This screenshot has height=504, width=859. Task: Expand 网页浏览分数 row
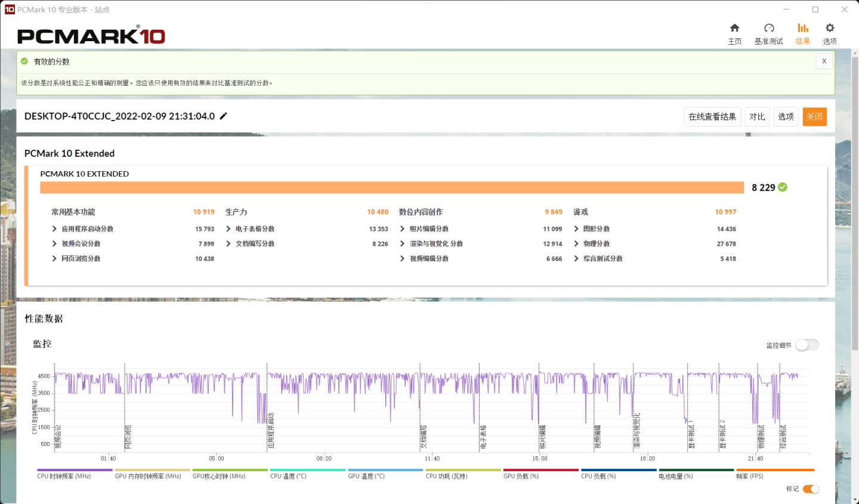point(76,259)
